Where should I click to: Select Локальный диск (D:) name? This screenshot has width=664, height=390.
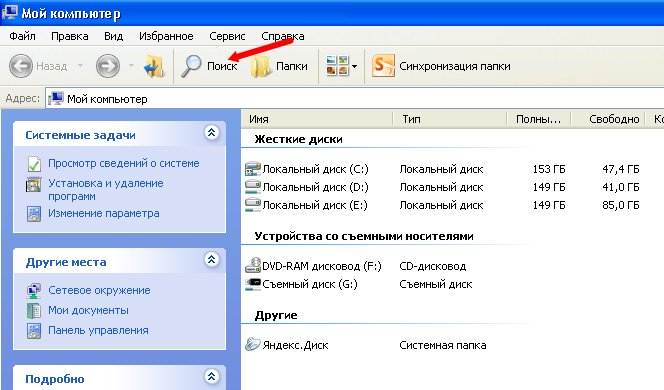(315, 187)
